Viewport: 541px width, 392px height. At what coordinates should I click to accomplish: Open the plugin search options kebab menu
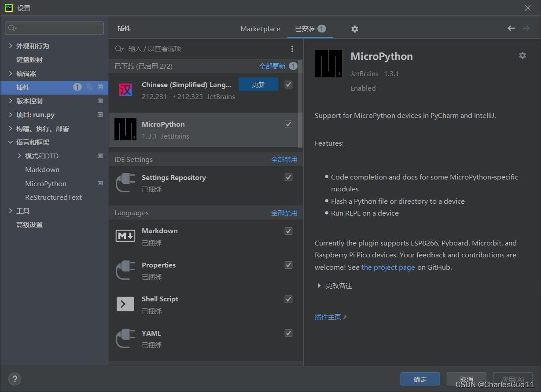click(x=292, y=49)
